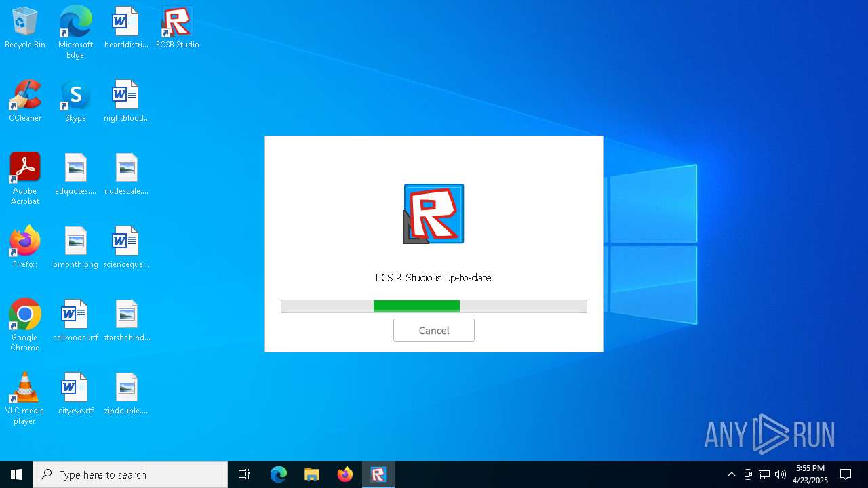Click the ECS:R Studio logo in dialog
The image size is (868, 488).
pos(434,213)
